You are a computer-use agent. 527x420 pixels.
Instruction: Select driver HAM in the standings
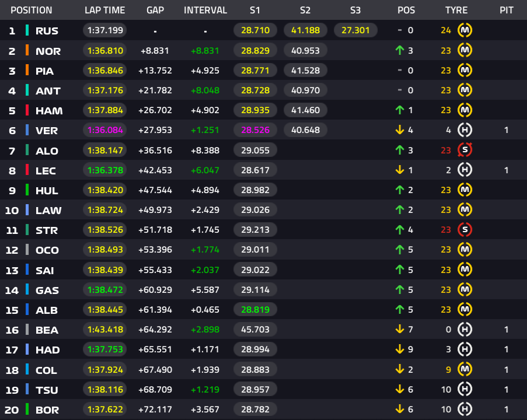click(49, 111)
